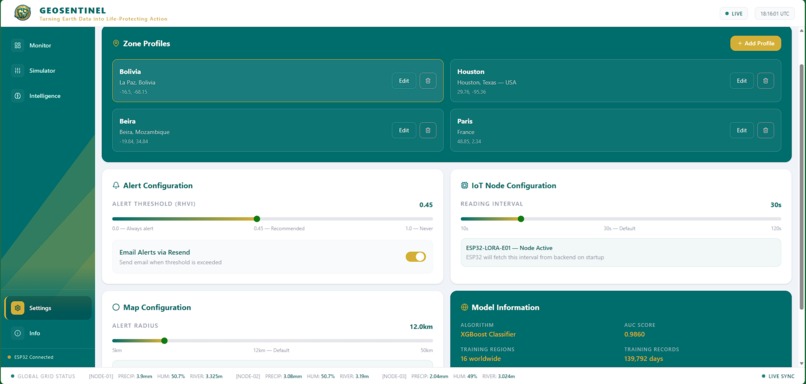Click the Beira, Mozambique location text
Image resolution: width=806 pixels, height=384 pixels.
144,132
